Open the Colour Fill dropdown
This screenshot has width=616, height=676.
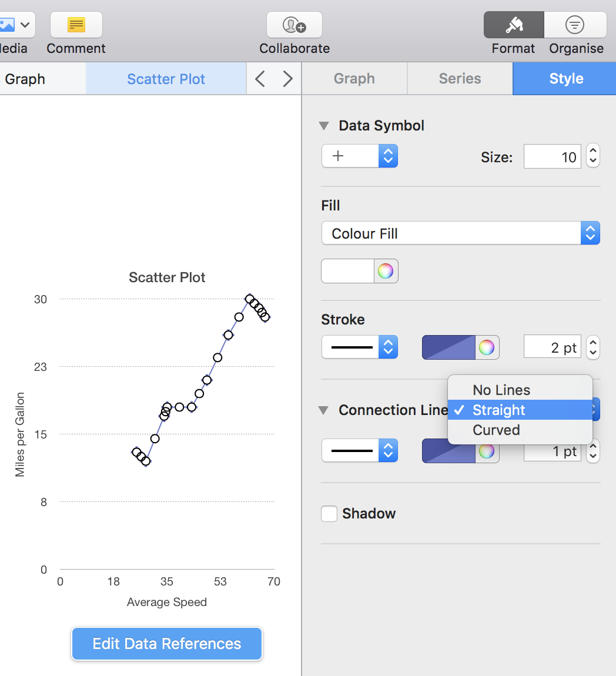460,233
